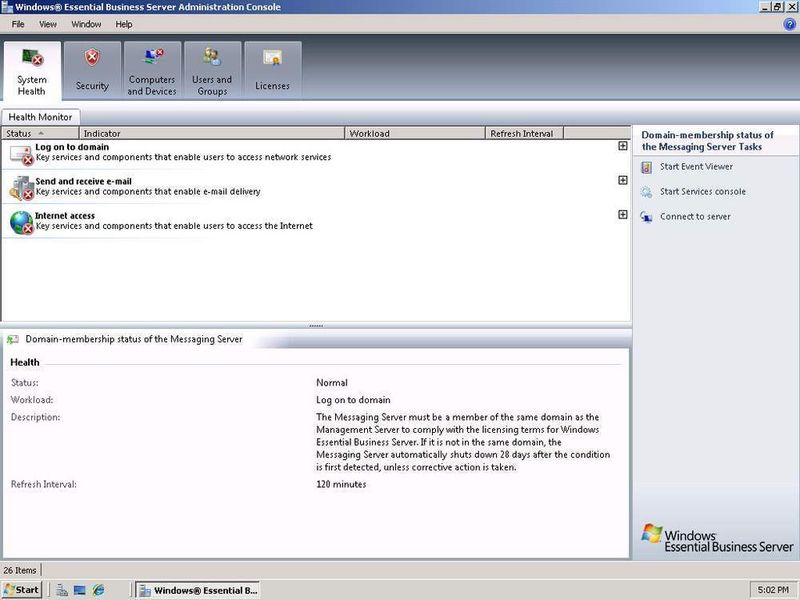The width and height of the screenshot is (800, 600).
Task: Sort by Refresh Interval column header
Action: point(524,133)
